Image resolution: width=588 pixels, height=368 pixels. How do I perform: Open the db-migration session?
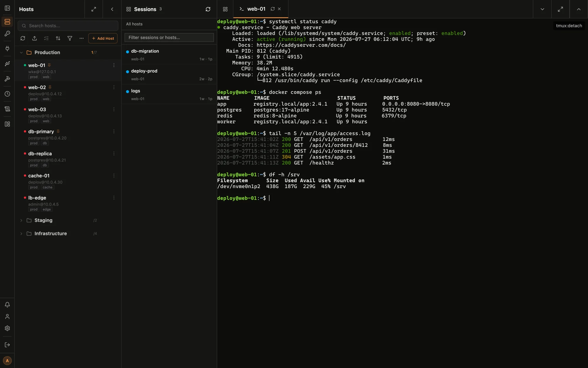(169, 55)
